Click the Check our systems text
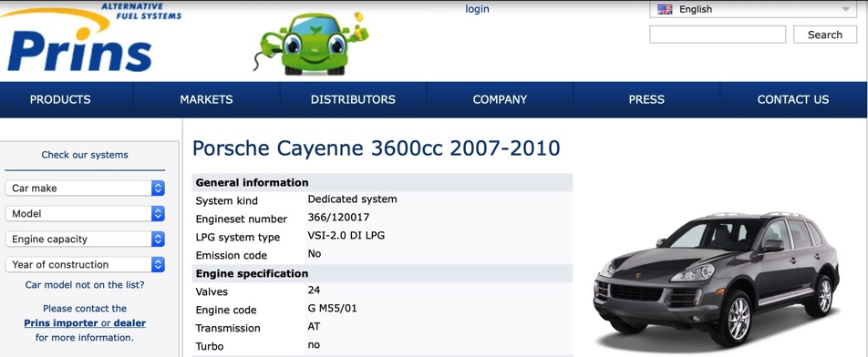The width and height of the screenshot is (868, 357). tap(85, 155)
